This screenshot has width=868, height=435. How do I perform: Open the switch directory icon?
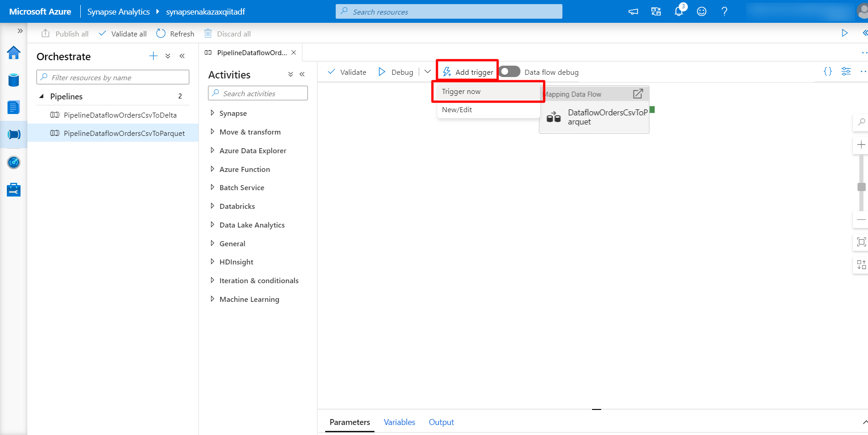click(x=656, y=11)
